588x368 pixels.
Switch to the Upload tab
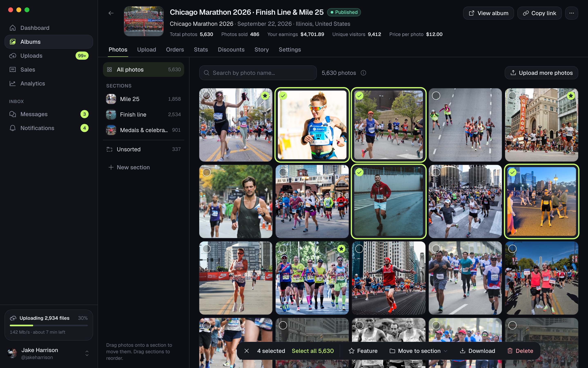point(147,49)
